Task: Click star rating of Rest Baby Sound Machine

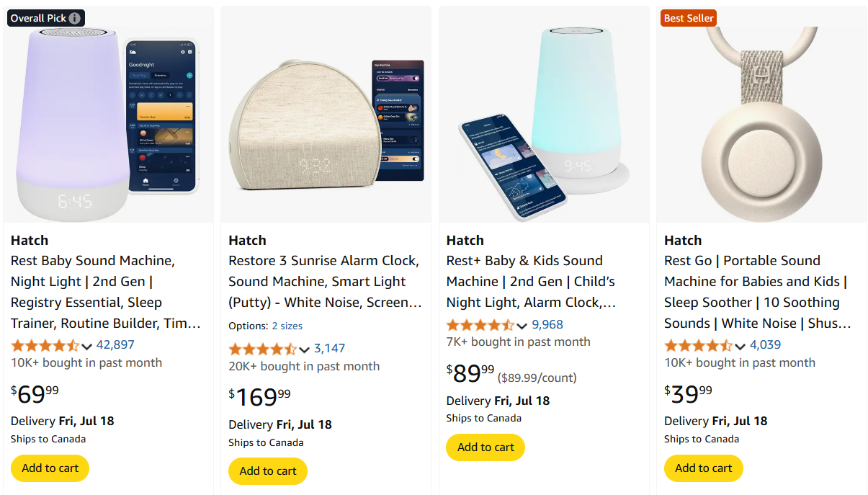Action: tap(45, 345)
